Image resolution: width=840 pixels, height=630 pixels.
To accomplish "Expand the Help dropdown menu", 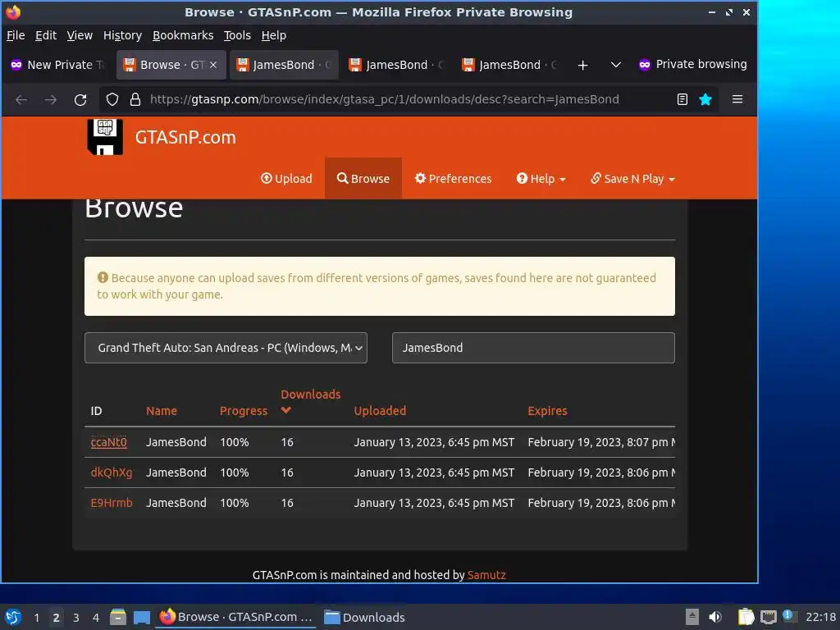I will coord(541,178).
